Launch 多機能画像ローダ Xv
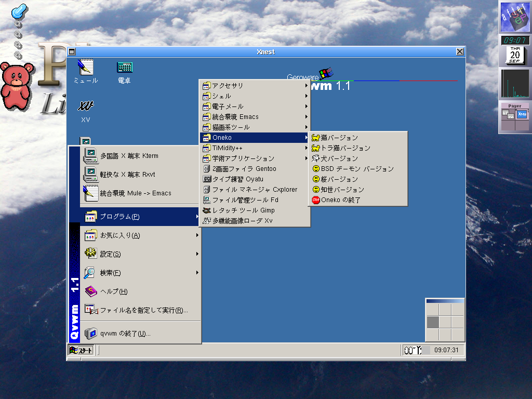This screenshot has width=532, height=399. (255, 220)
